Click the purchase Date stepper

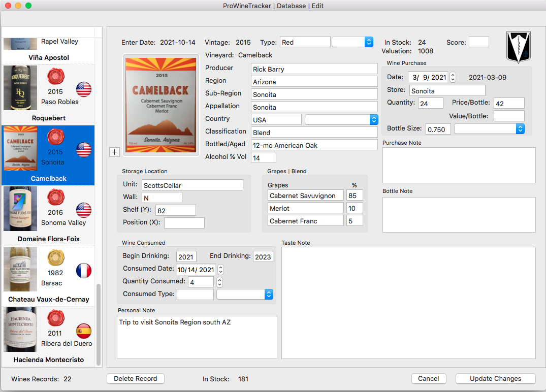pos(453,77)
